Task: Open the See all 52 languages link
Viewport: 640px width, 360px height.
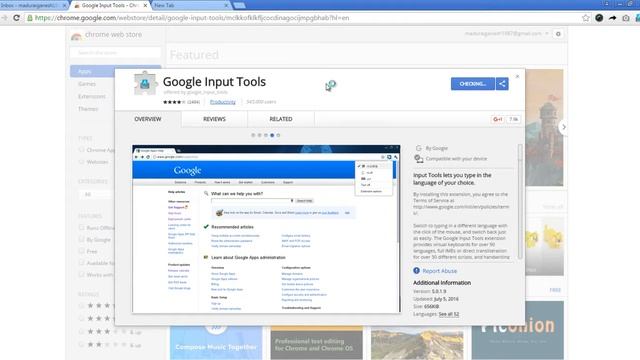Action: [449, 314]
